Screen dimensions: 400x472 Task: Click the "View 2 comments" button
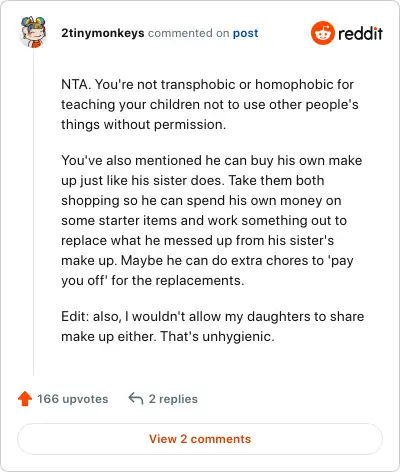click(200, 439)
